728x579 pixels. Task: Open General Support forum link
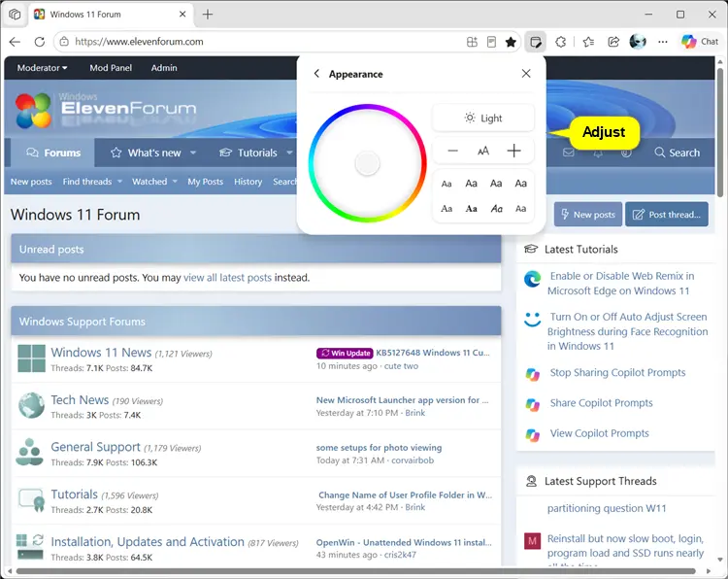pos(96,447)
